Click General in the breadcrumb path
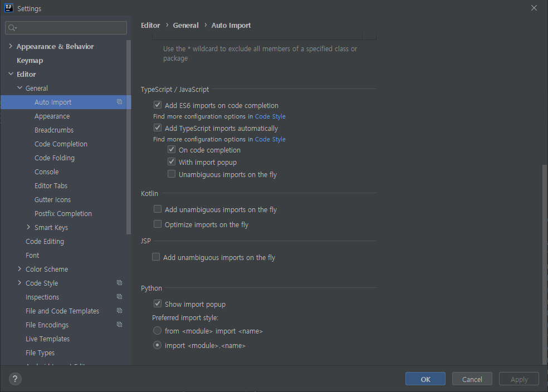The height and width of the screenshot is (392, 548). tap(185, 25)
